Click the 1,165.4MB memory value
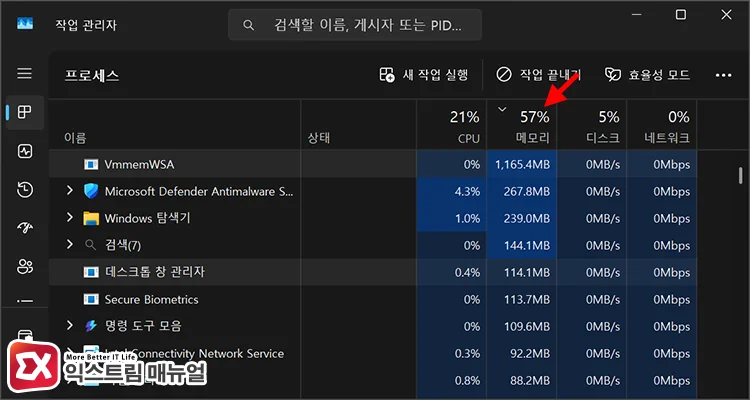The height and width of the screenshot is (400, 750). click(x=521, y=165)
